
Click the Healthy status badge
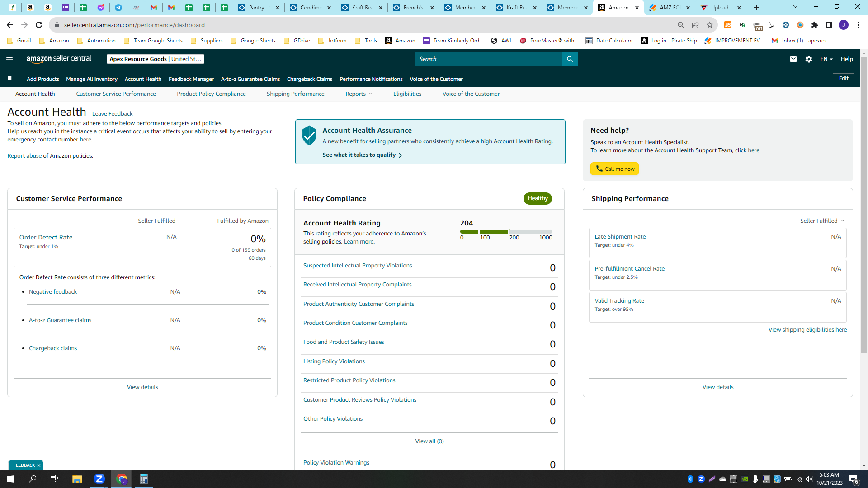click(538, 198)
